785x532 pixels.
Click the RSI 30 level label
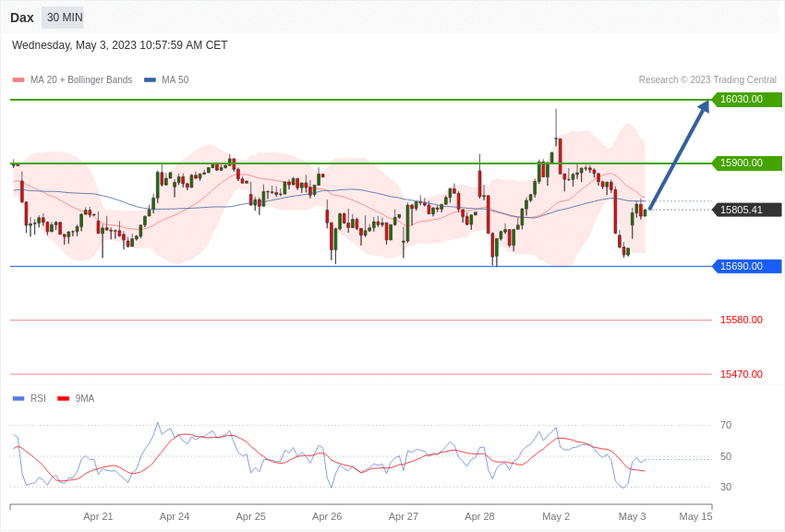coord(725,487)
